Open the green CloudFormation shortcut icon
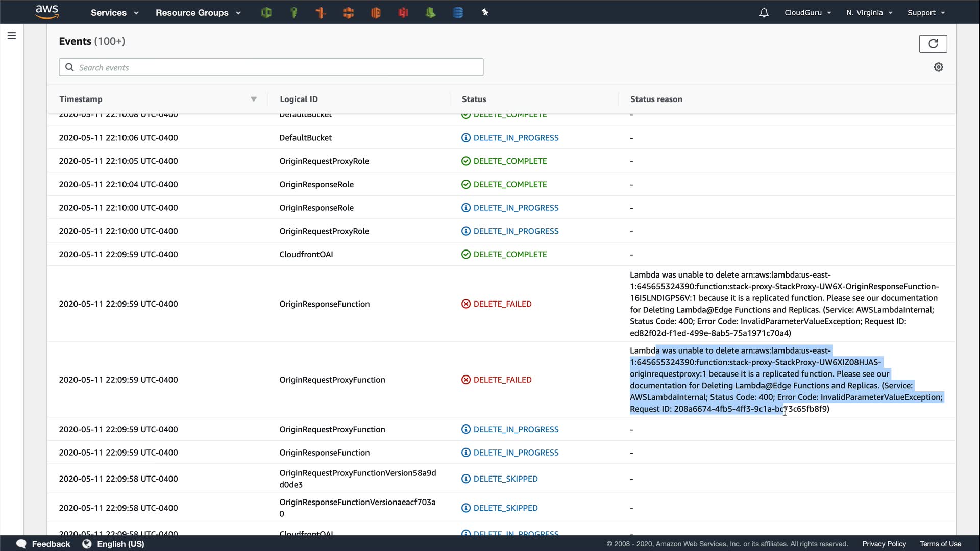The width and height of the screenshot is (980, 551). coord(266,13)
